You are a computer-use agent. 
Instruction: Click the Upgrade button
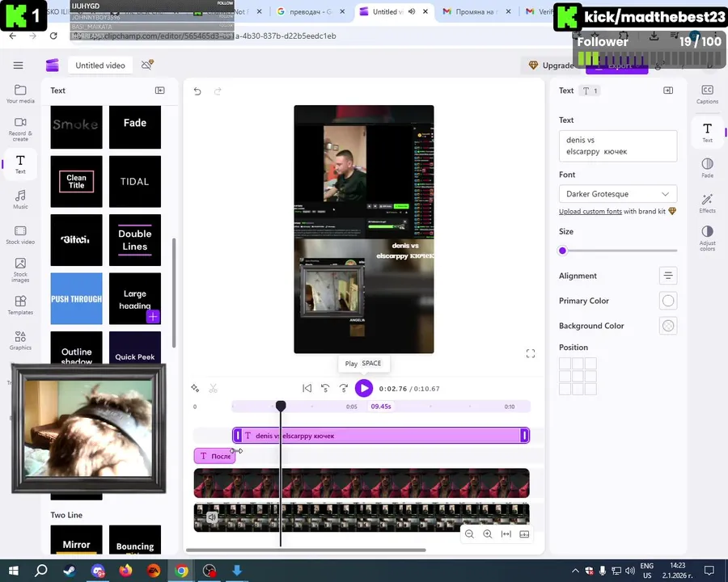(x=551, y=65)
